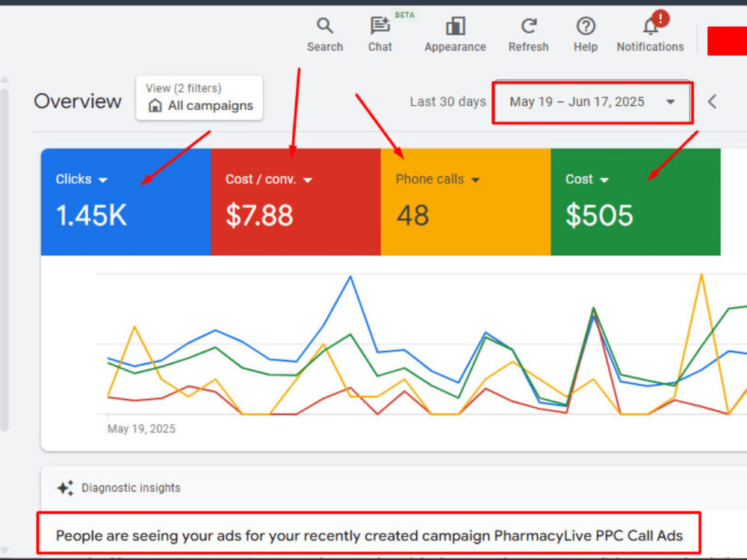Select the green $505 cost scorecard

point(636,202)
